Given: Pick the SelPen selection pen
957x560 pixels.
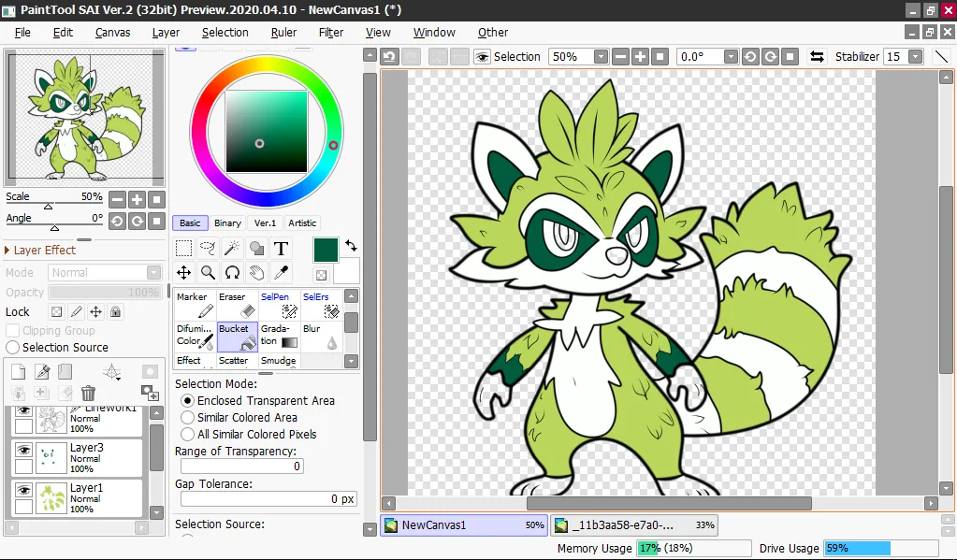Looking at the screenshot, I should tap(279, 305).
